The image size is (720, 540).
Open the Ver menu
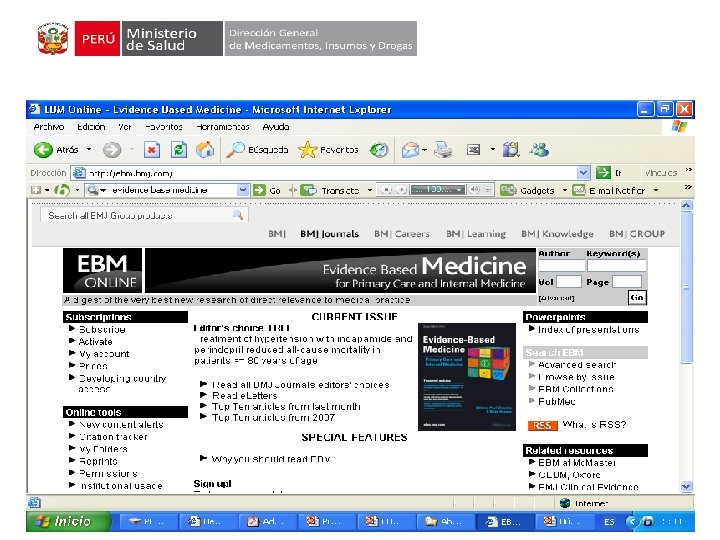[x=124, y=127]
